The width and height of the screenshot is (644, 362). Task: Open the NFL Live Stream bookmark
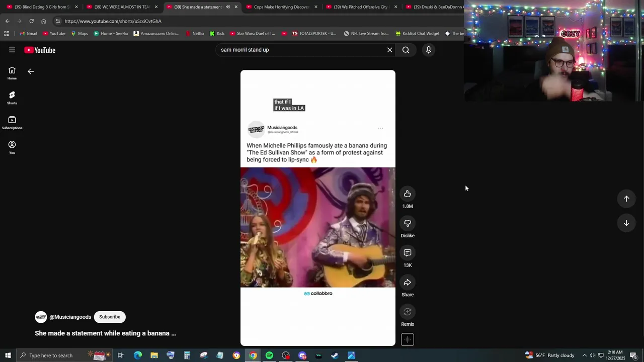coord(366,34)
